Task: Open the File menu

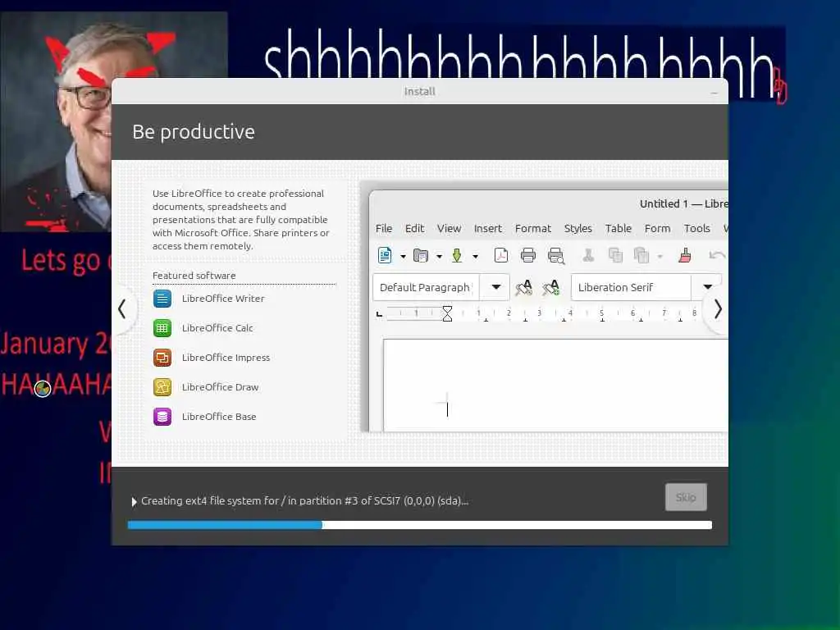Action: (384, 229)
